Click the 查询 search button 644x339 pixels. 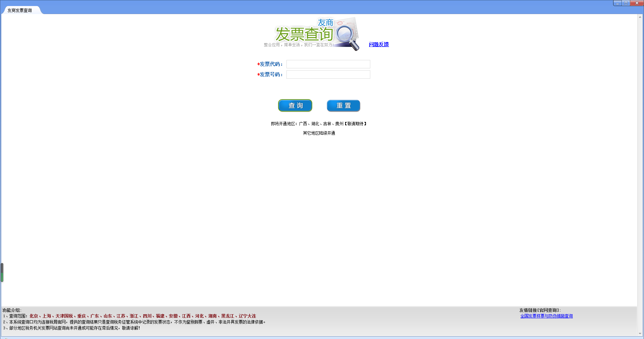[x=295, y=106]
